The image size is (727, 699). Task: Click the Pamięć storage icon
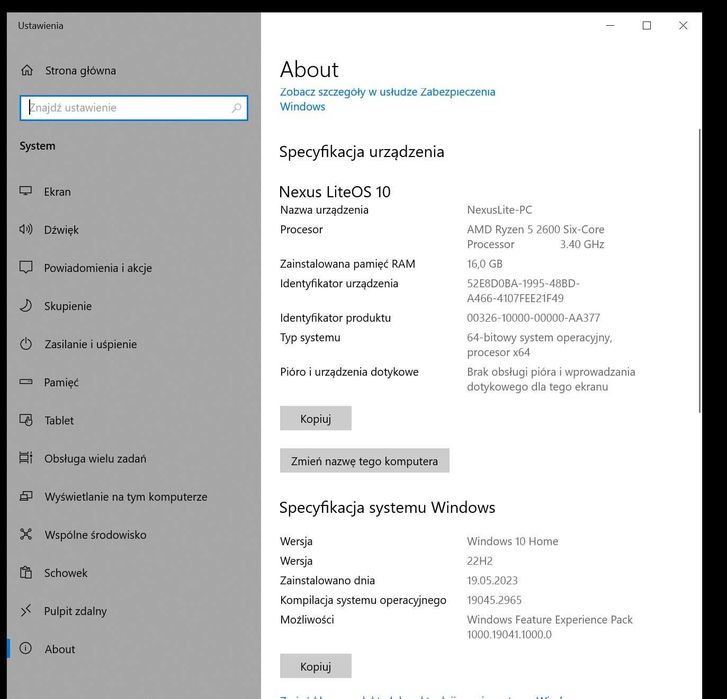point(26,382)
